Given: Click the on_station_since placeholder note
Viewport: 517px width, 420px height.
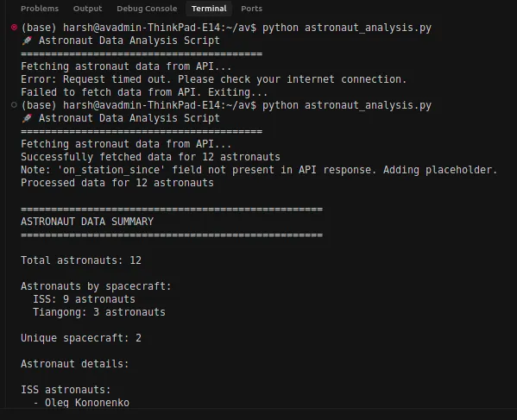Looking at the screenshot, I should (x=259, y=170).
